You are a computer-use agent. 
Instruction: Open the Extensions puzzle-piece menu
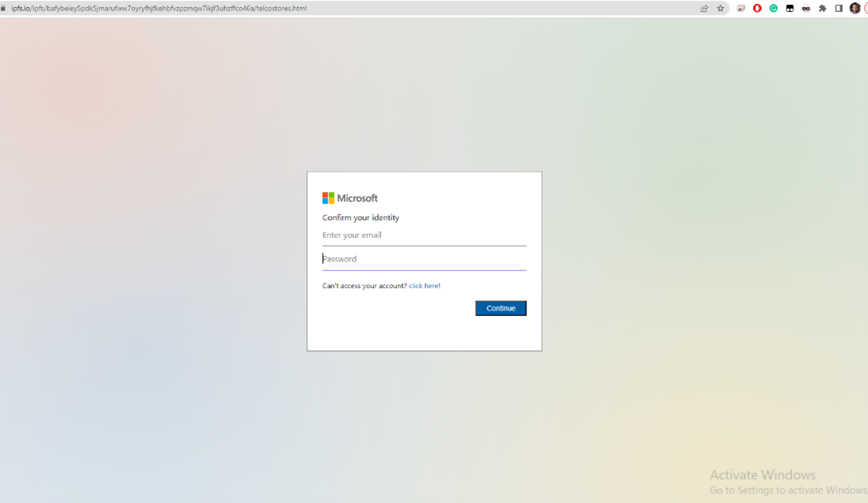click(x=822, y=9)
